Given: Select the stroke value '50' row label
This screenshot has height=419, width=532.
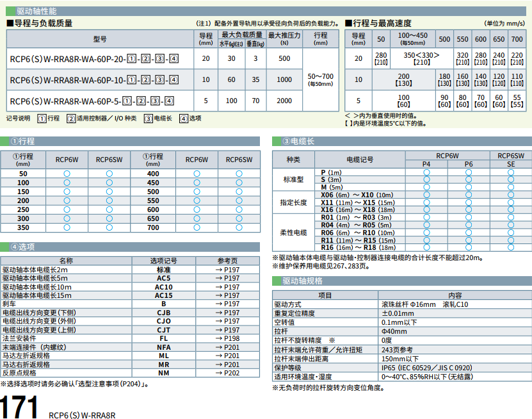Looking at the screenshot, I should tap(23, 174).
